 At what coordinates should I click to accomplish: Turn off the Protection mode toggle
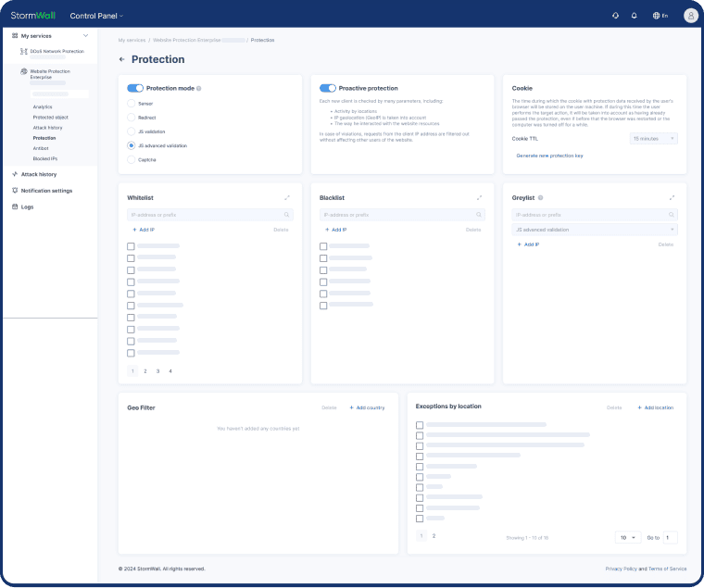click(135, 88)
